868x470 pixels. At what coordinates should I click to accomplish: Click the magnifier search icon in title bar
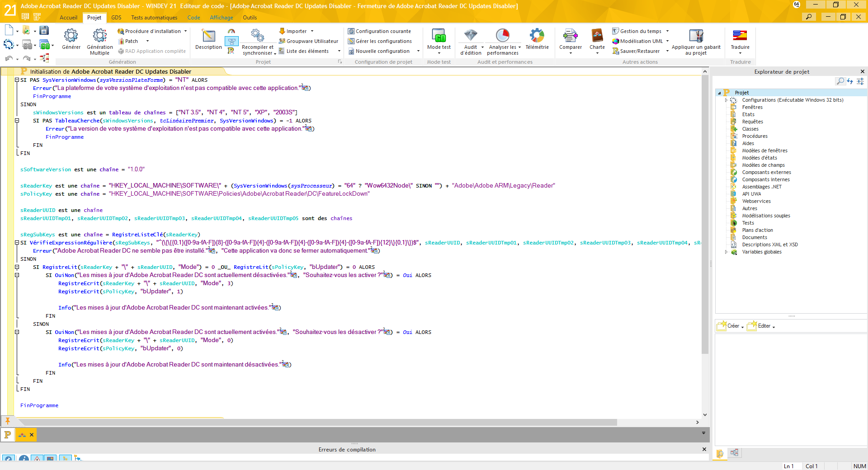click(809, 17)
